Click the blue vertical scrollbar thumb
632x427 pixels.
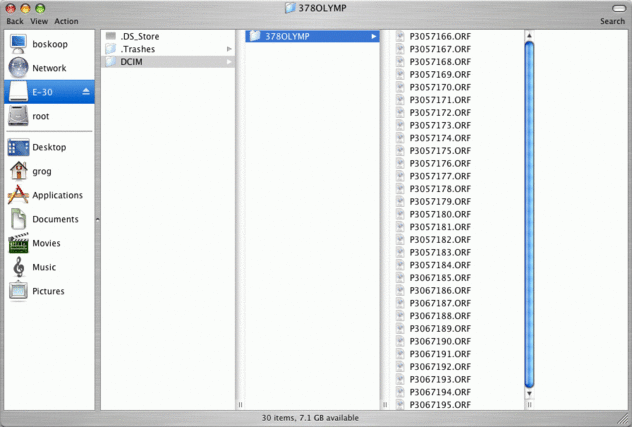click(529, 214)
